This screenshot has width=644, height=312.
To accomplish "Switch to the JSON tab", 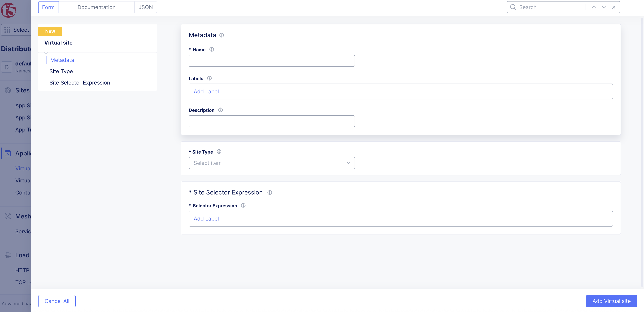I will 145,7.
